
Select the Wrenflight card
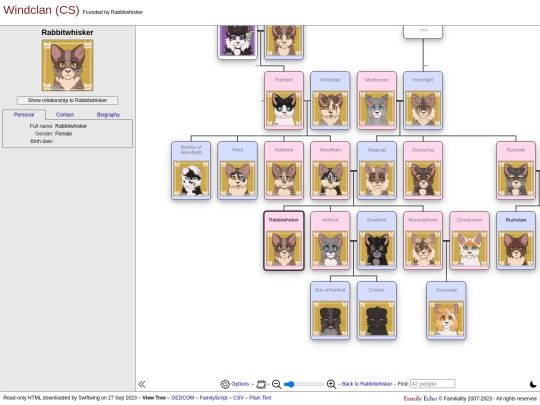[x=330, y=170]
